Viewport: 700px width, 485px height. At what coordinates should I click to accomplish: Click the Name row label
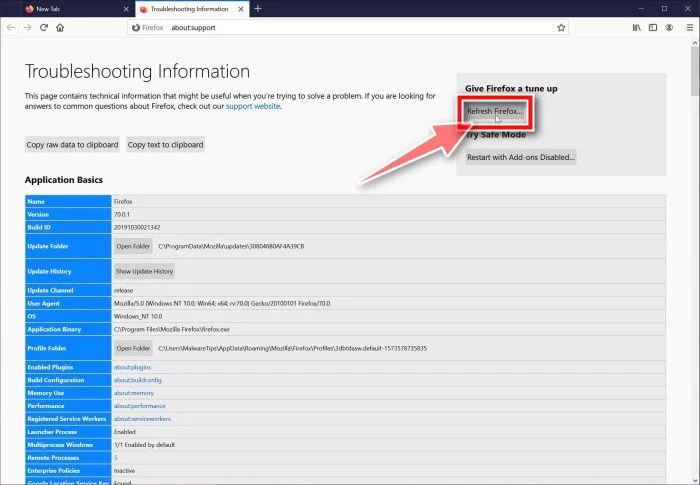36,201
